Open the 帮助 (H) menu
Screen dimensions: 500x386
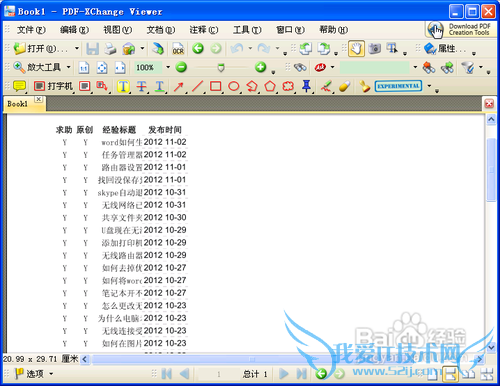pyautogui.click(x=334, y=30)
